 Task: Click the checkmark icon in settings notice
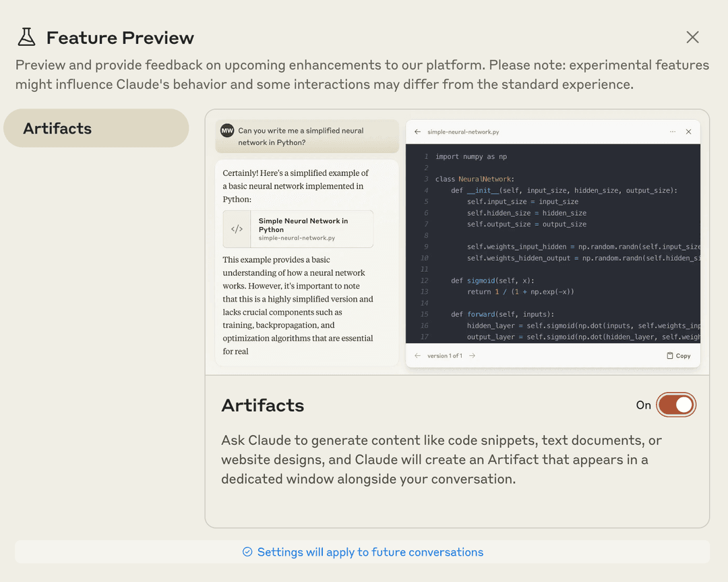click(x=247, y=552)
